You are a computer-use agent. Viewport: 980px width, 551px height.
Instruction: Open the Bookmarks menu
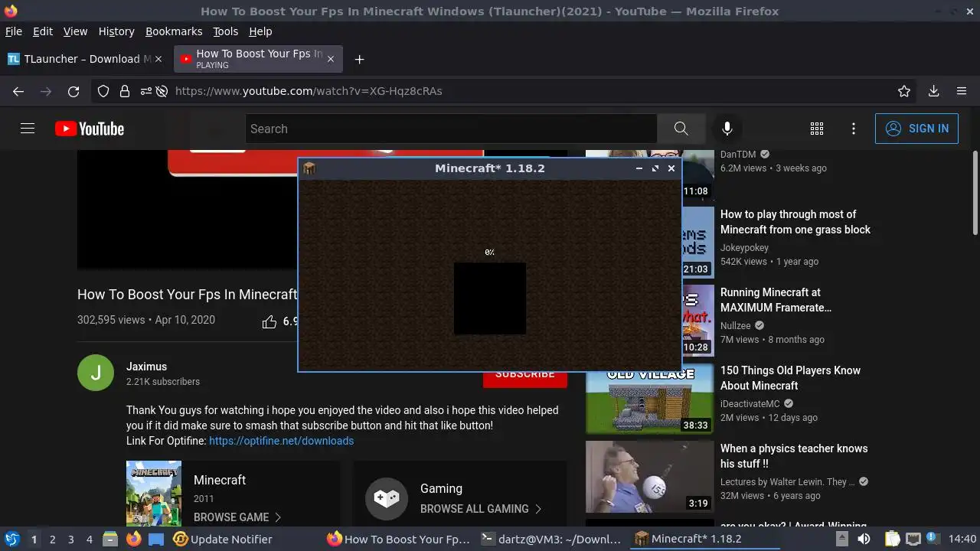(x=174, y=31)
